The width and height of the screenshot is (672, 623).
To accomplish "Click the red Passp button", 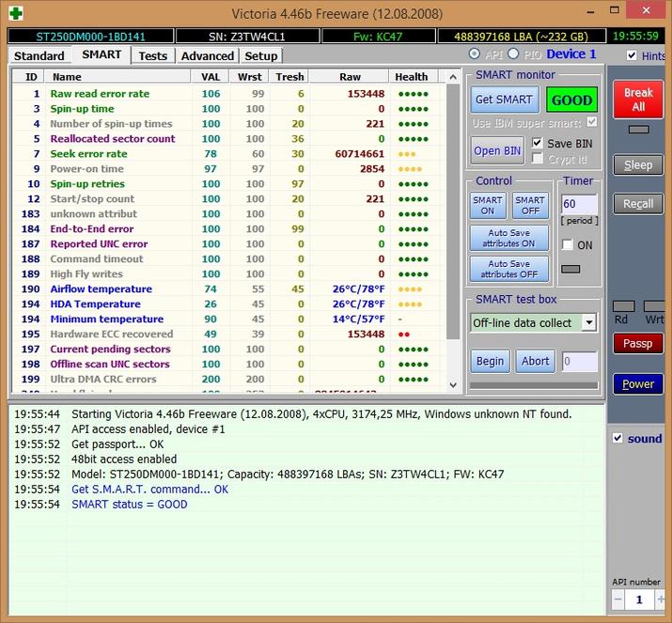I will 638,344.
